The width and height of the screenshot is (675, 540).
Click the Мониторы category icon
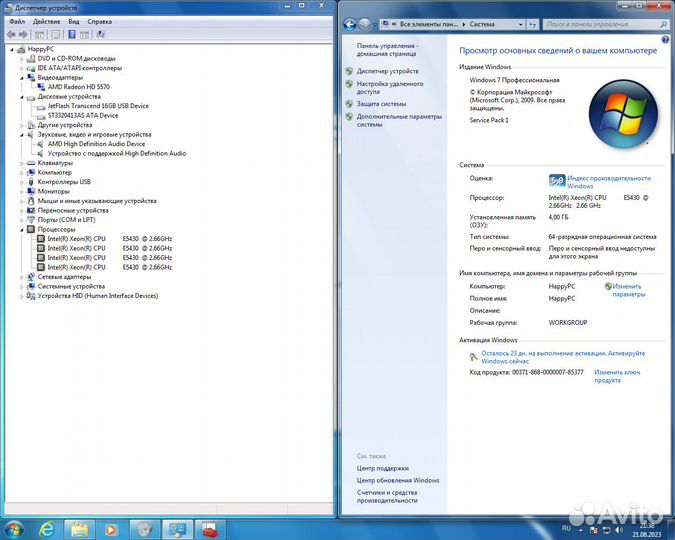[31, 191]
